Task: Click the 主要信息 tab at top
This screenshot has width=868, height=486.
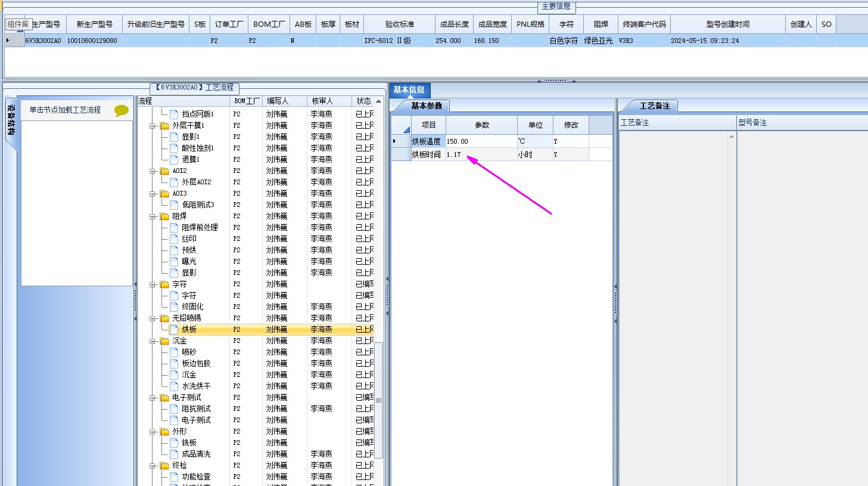Action: (x=556, y=7)
